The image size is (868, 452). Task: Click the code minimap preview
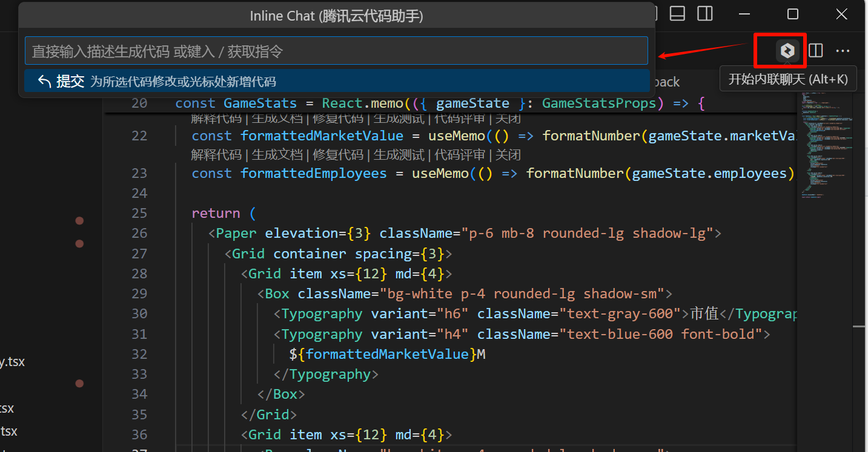[x=823, y=151]
